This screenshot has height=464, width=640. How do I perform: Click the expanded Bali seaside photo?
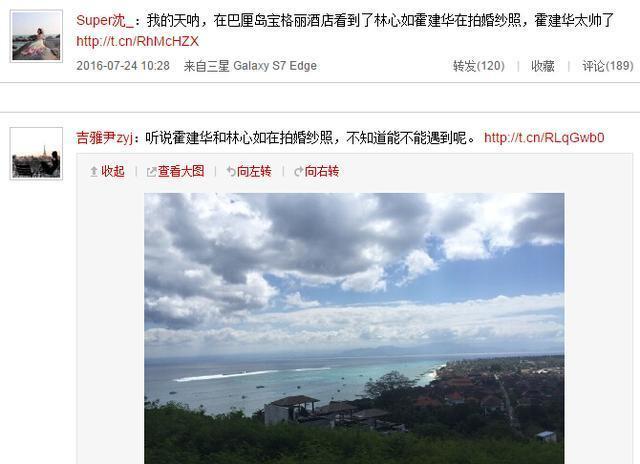click(x=354, y=328)
